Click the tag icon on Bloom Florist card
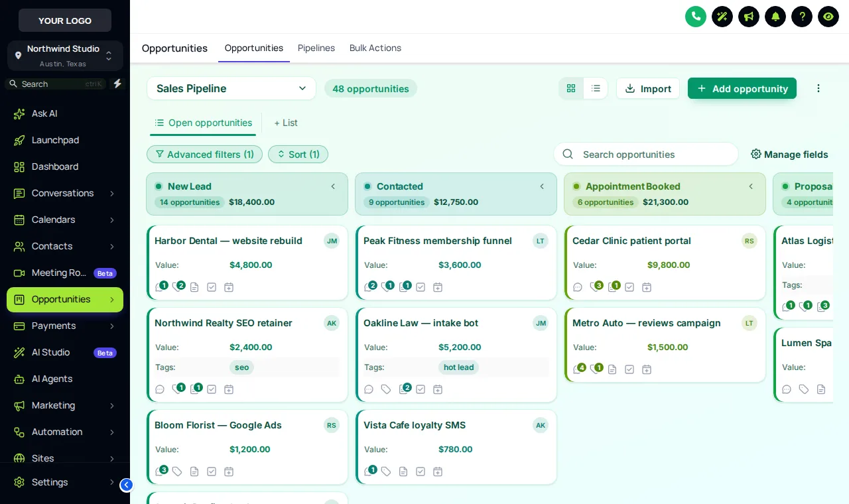The image size is (849, 504). coord(177,472)
